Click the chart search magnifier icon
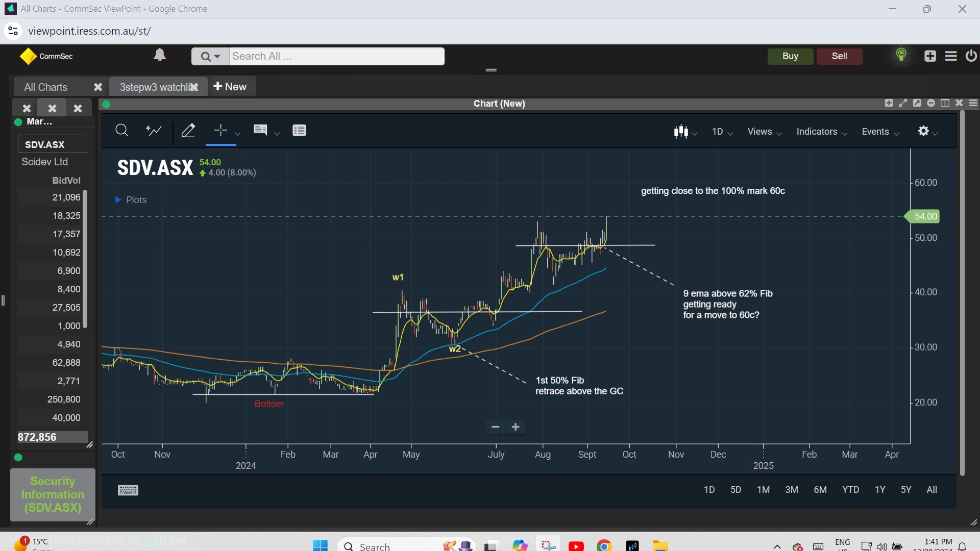This screenshot has width=980, height=551. pyautogui.click(x=121, y=131)
